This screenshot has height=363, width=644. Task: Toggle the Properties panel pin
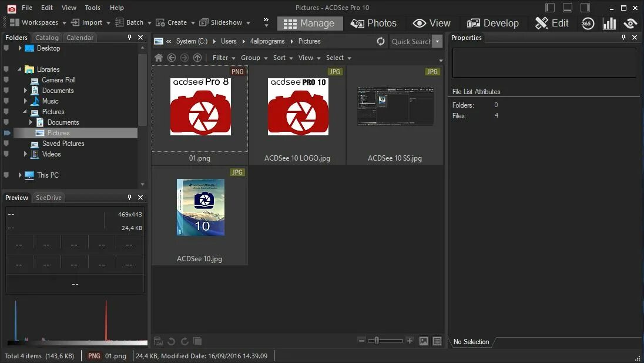[624, 38]
